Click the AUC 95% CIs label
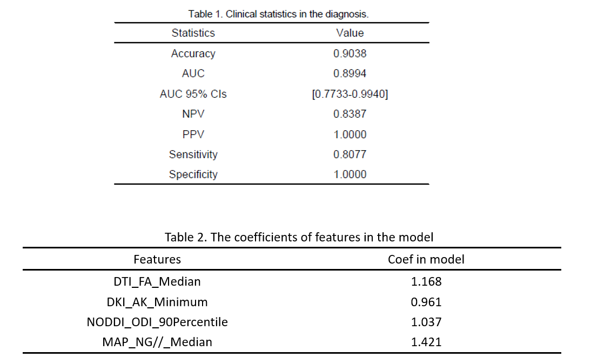This screenshot has height=364, width=591. 193,94
